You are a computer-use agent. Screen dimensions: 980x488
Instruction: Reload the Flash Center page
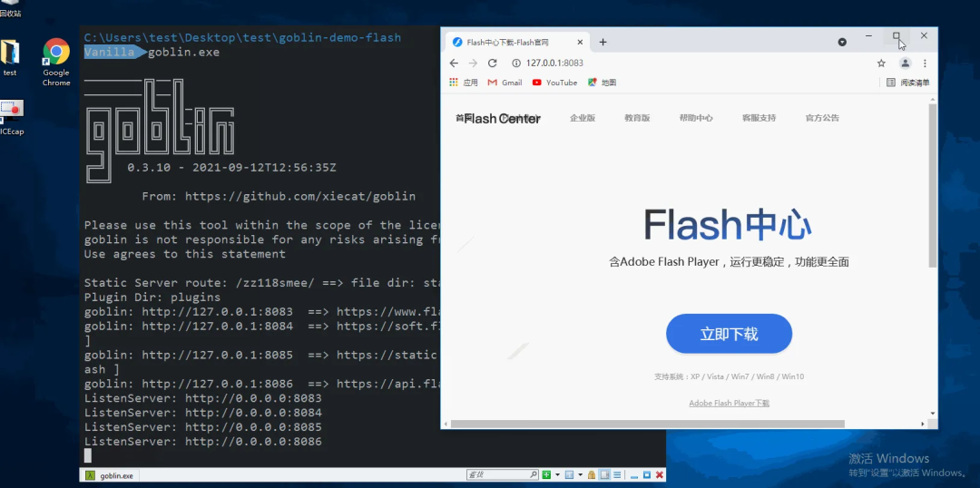pyautogui.click(x=492, y=63)
